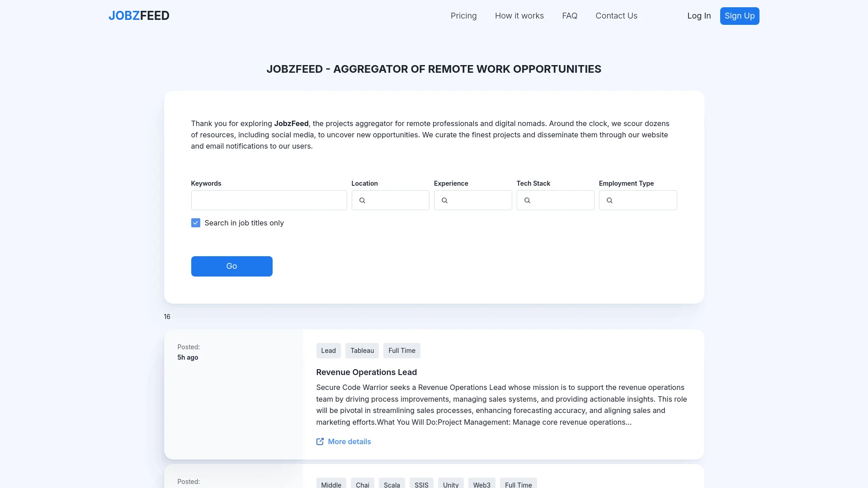Screen dimensions: 868x488
Task: Toggle the Search in job titles only checkbox
Action: click(x=196, y=223)
